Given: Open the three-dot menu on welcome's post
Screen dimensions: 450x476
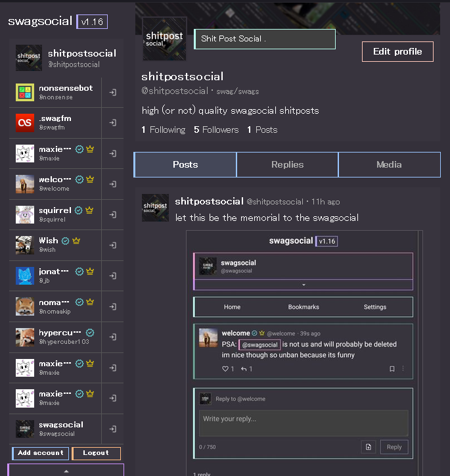Looking at the screenshot, I should click(x=403, y=369).
